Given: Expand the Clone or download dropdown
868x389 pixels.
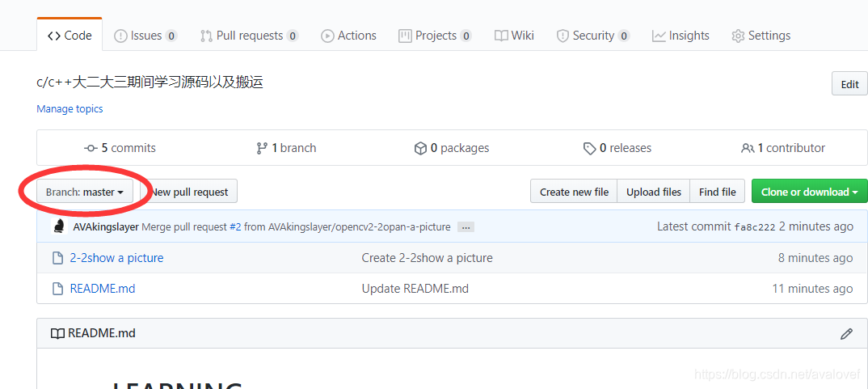Looking at the screenshot, I should (x=809, y=192).
